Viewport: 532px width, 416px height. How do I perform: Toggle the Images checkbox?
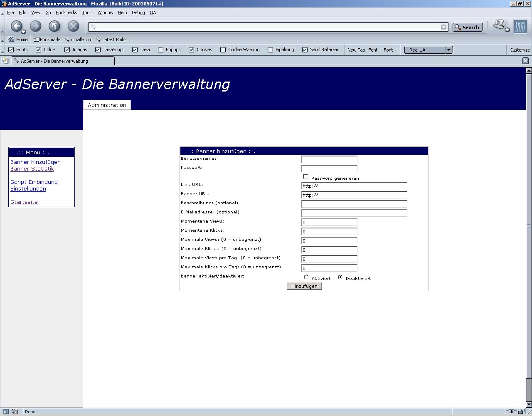pyautogui.click(x=67, y=50)
